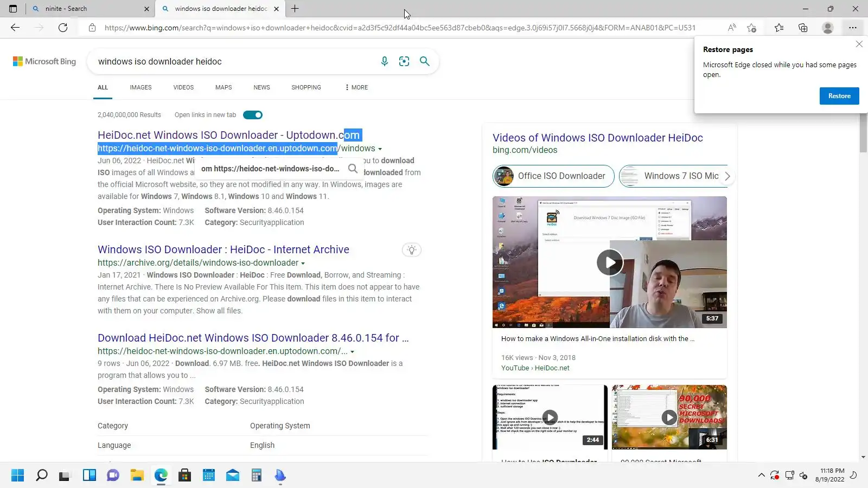Reload the Bing results page
Image resolution: width=868 pixels, height=488 pixels.
coord(63,28)
